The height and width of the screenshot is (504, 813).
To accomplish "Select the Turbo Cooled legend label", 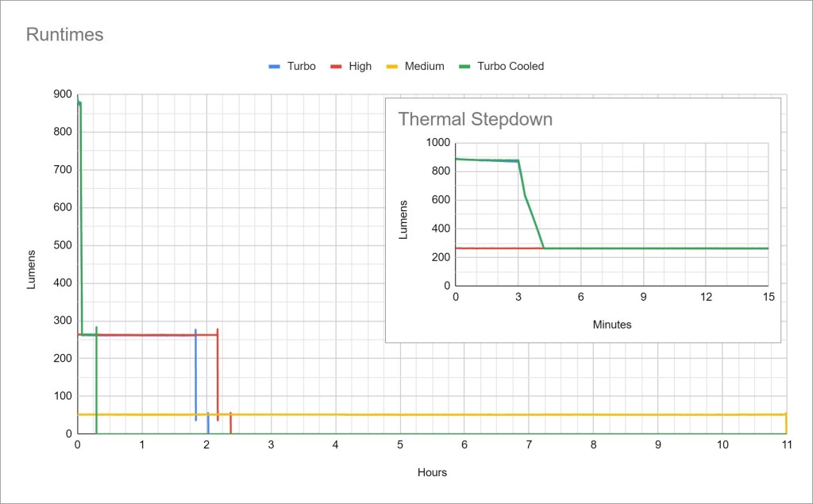I will [511, 67].
